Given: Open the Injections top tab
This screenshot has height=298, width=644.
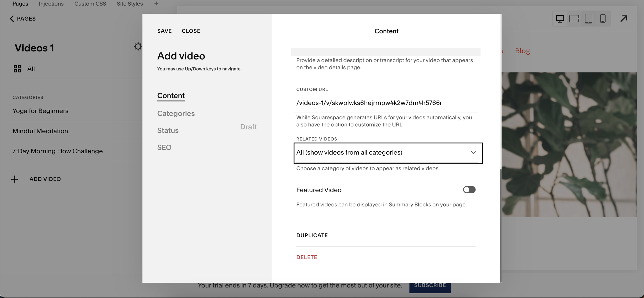Looking at the screenshot, I should (51, 4).
